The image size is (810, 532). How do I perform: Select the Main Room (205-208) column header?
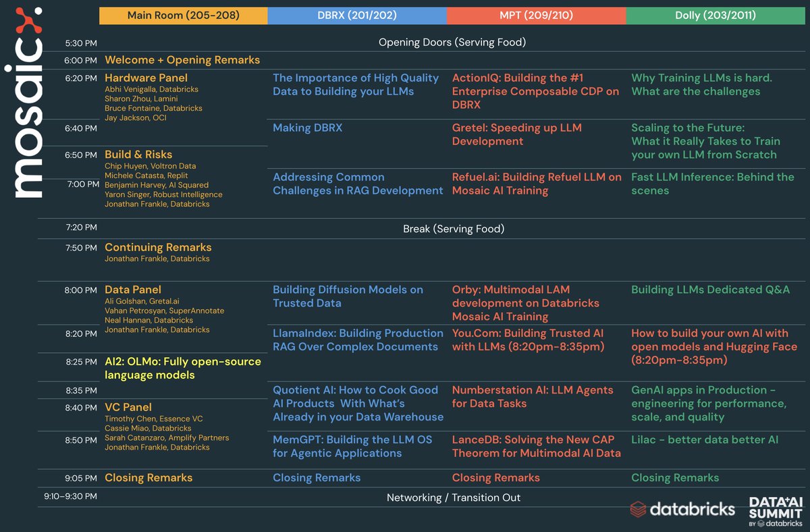[x=183, y=16]
